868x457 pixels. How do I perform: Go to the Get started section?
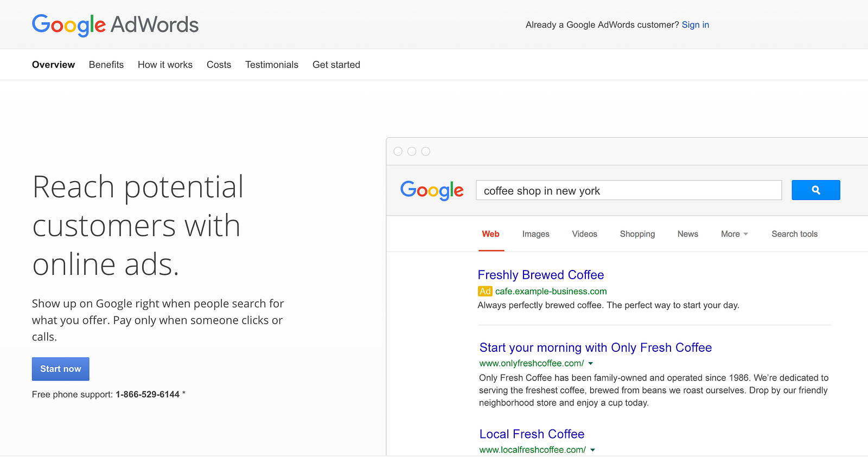(x=336, y=65)
